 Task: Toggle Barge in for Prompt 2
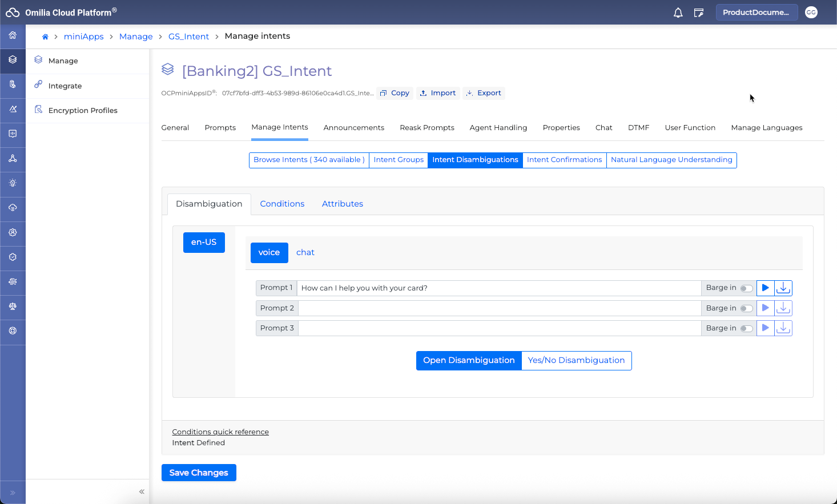coord(746,308)
